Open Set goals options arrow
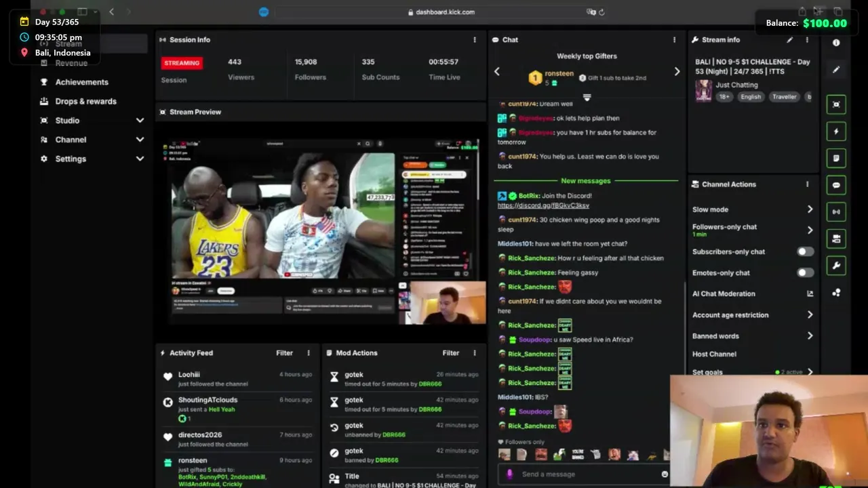 tap(810, 372)
